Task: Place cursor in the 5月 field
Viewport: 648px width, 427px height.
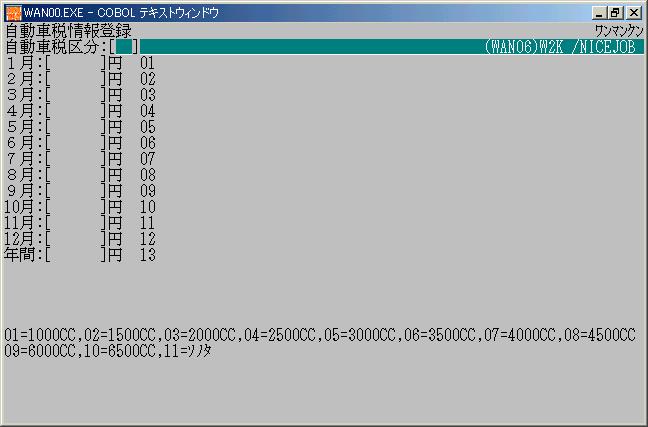Action: pyautogui.click(x=76, y=127)
